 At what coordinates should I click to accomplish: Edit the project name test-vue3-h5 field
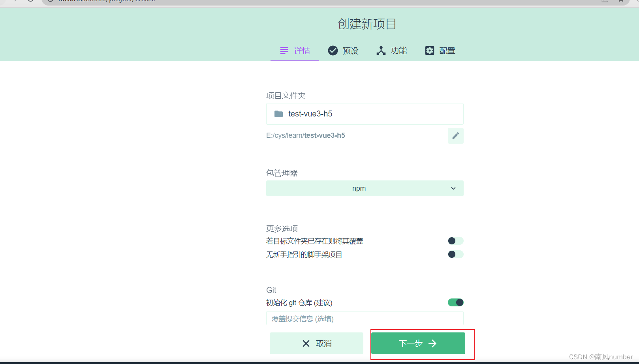pyautogui.click(x=365, y=114)
